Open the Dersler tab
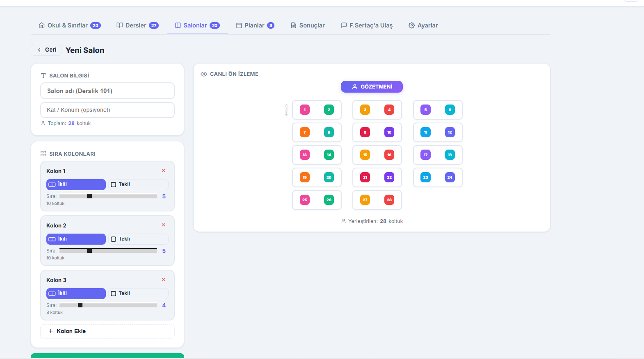 [137, 25]
